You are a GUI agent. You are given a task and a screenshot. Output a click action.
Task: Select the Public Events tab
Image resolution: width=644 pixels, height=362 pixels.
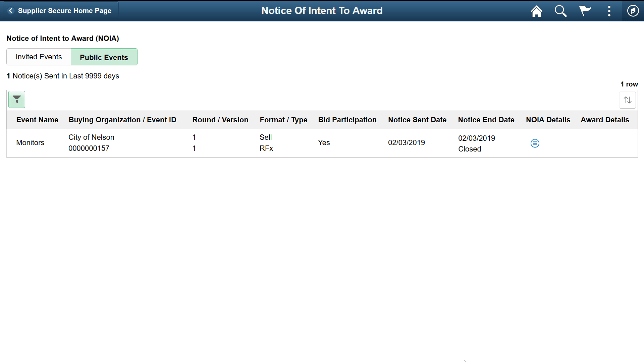pyautogui.click(x=104, y=57)
